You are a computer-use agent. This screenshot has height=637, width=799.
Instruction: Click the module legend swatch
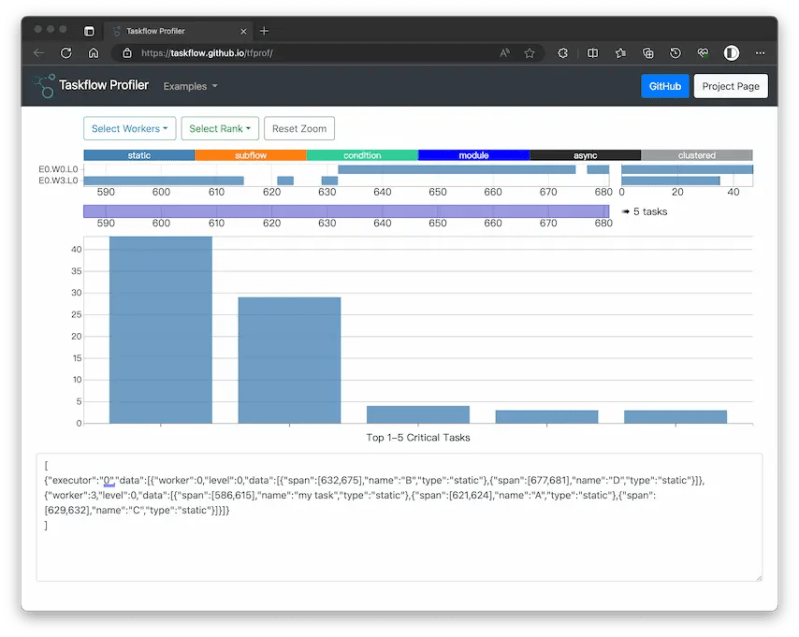pyautogui.click(x=474, y=155)
